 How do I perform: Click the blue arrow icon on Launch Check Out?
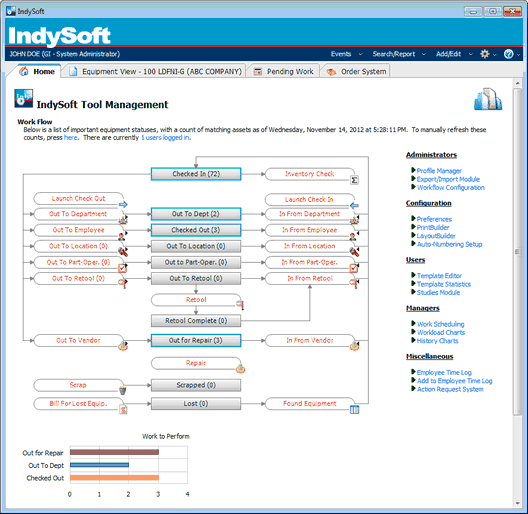(x=123, y=204)
